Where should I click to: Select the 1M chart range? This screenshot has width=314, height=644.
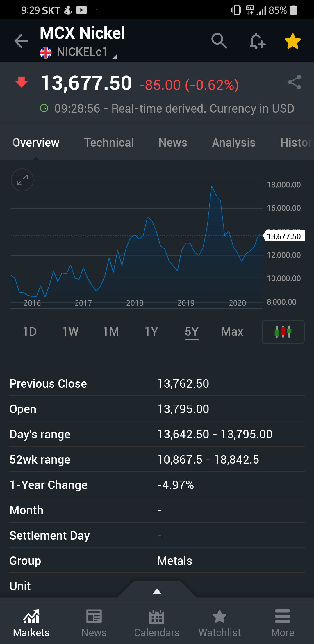[111, 332]
